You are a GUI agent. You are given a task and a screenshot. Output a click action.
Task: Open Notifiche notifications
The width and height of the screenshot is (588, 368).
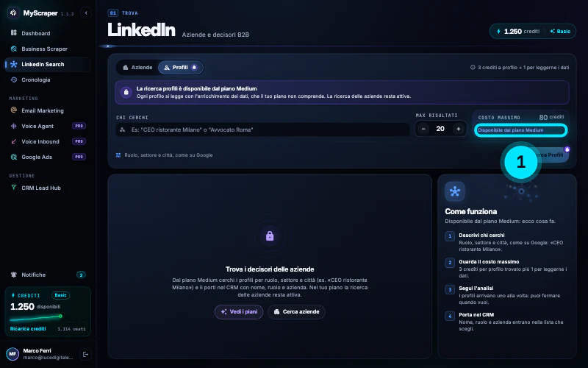pos(48,275)
